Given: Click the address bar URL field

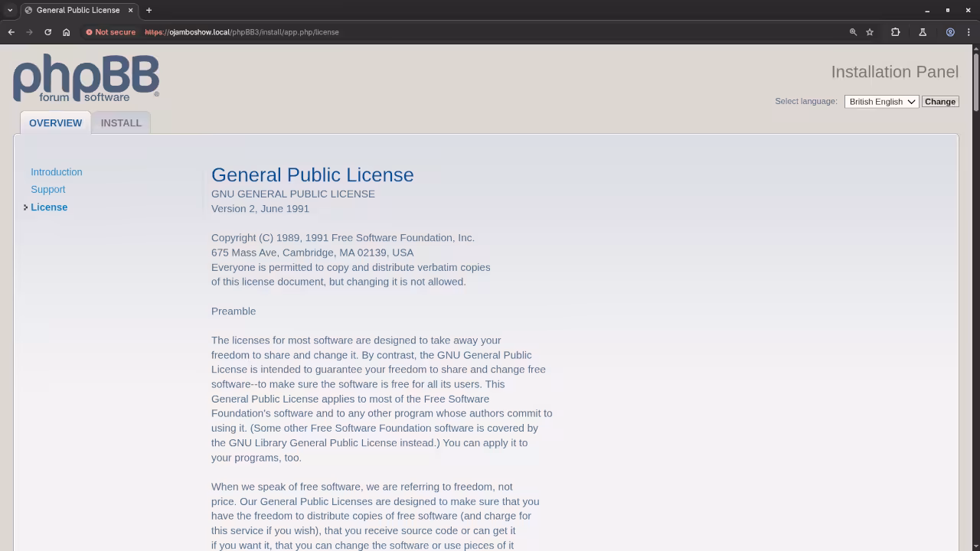Looking at the screenshot, I should pos(490,32).
